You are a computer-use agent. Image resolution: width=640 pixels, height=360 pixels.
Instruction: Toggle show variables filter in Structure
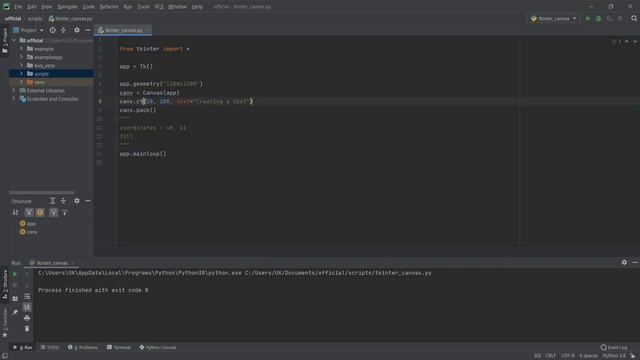point(29,212)
